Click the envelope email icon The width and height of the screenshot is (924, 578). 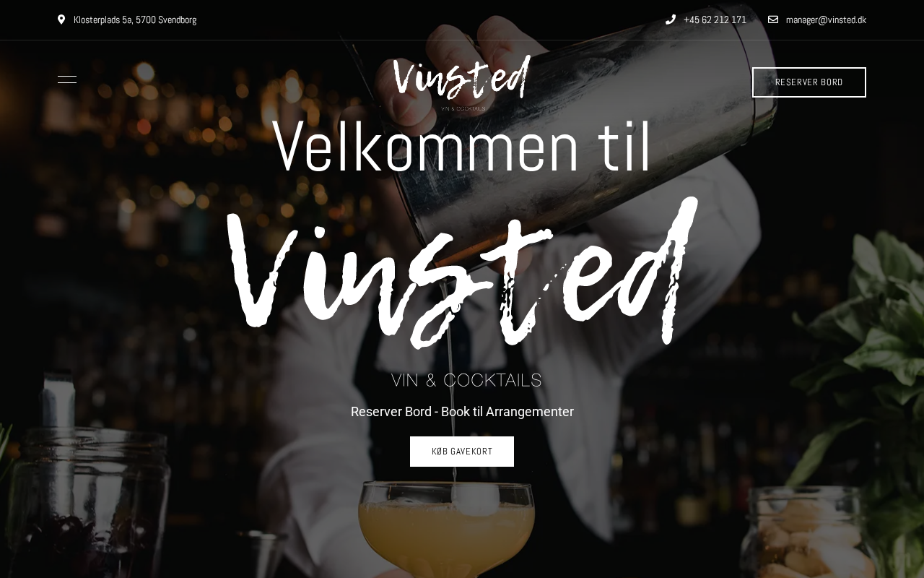773,20
